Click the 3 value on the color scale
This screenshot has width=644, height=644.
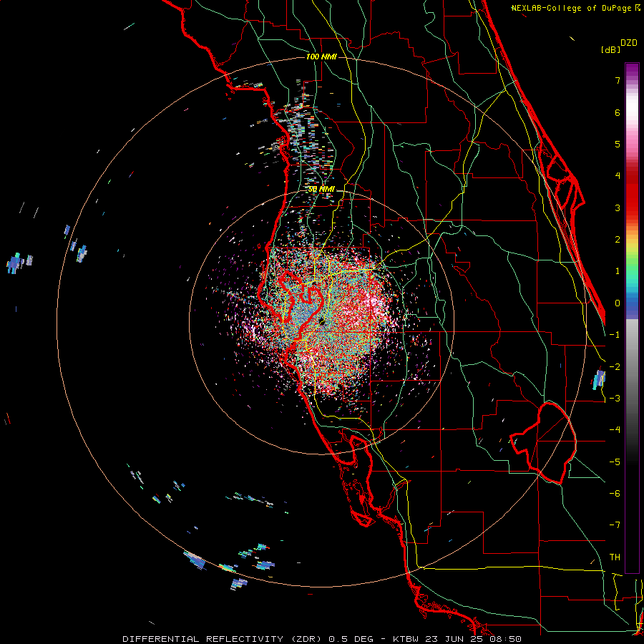tap(618, 208)
